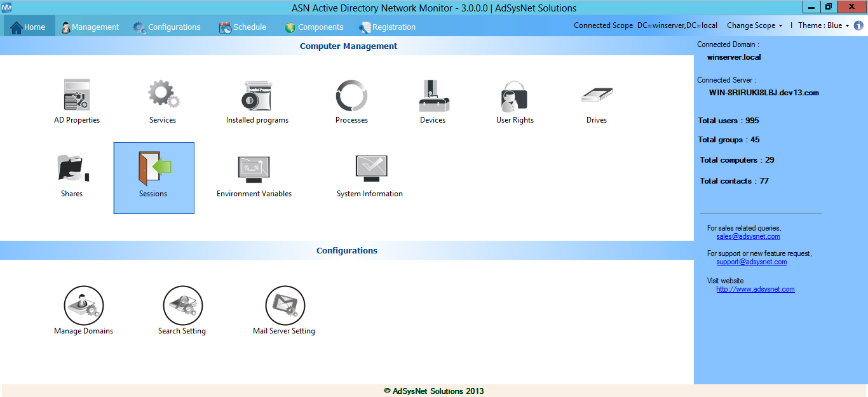
Task: Open Environment Variables icon
Action: click(x=254, y=170)
